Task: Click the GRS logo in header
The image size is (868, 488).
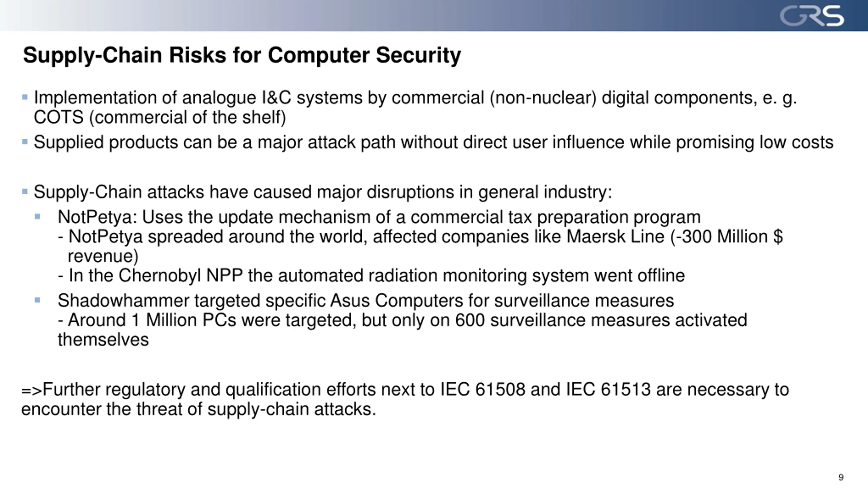Action: coord(812,16)
